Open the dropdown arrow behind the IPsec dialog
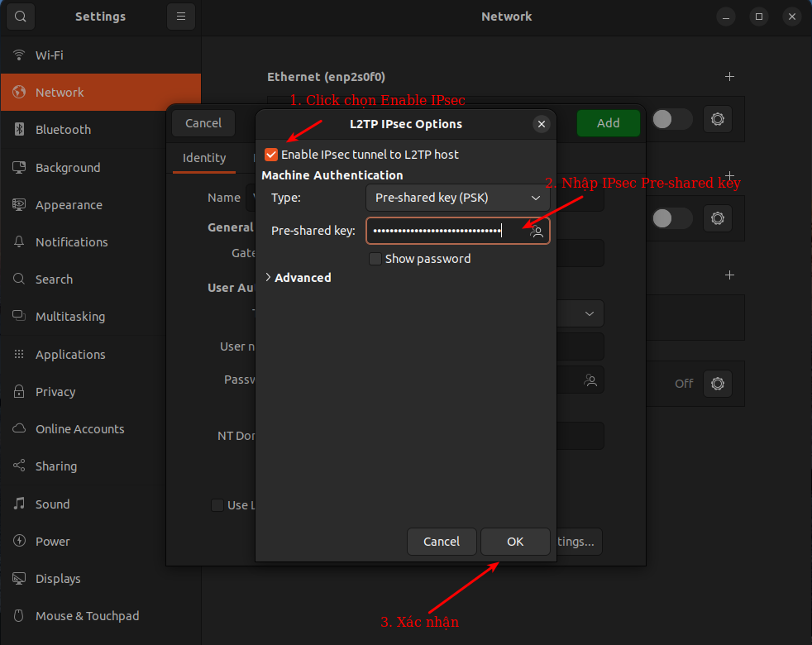The image size is (812, 645). (590, 313)
